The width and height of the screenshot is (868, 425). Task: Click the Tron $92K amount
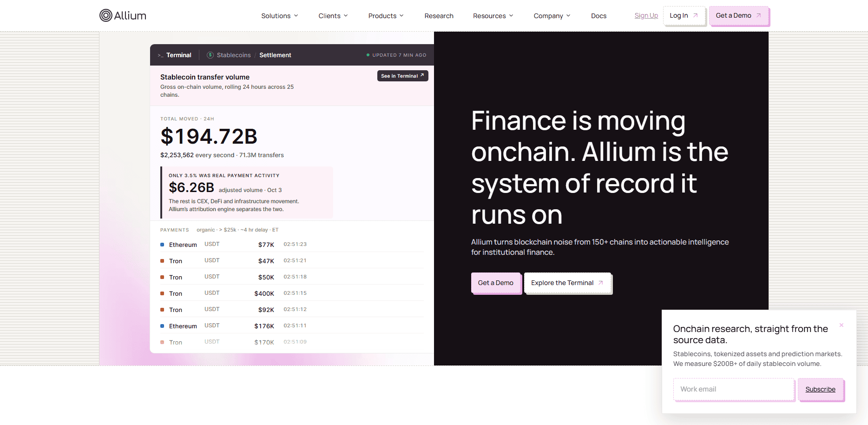[x=266, y=310]
